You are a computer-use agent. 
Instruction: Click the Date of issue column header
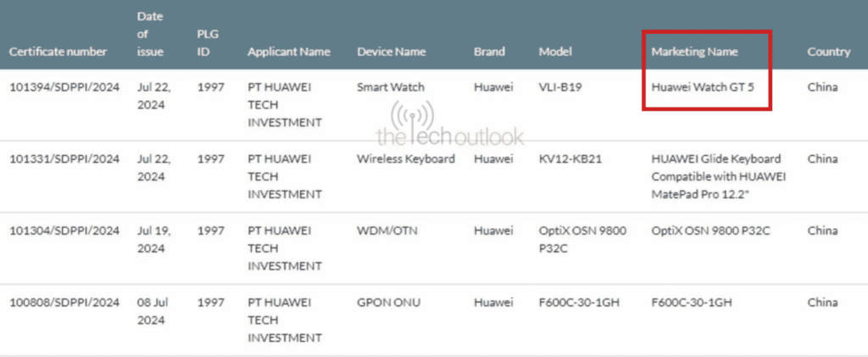tap(151, 34)
